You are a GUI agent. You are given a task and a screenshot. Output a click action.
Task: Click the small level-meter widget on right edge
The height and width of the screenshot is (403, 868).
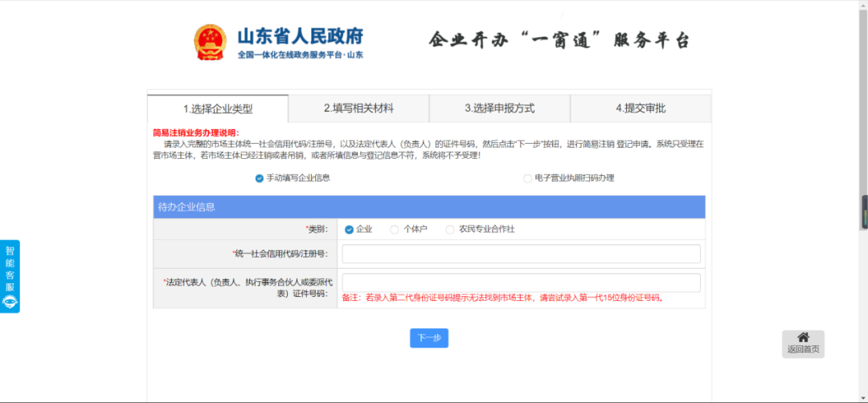865,211
